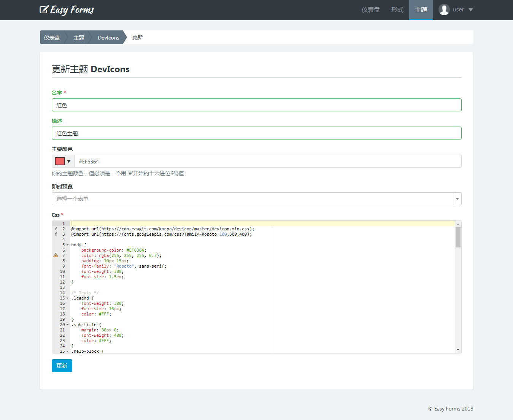Viewport: 513px width, 420px height.
Task: Go to 仪表盘 in top navigation
Action: click(x=370, y=10)
